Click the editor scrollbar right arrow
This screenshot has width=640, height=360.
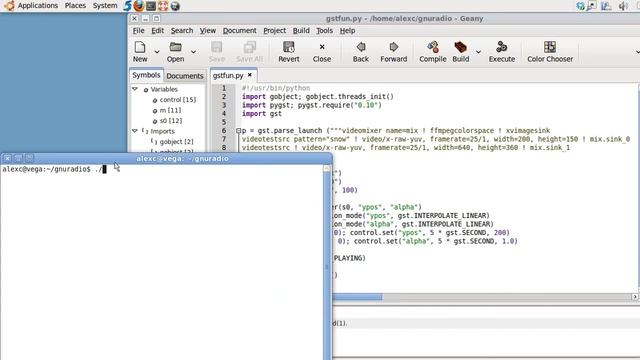tap(635, 297)
